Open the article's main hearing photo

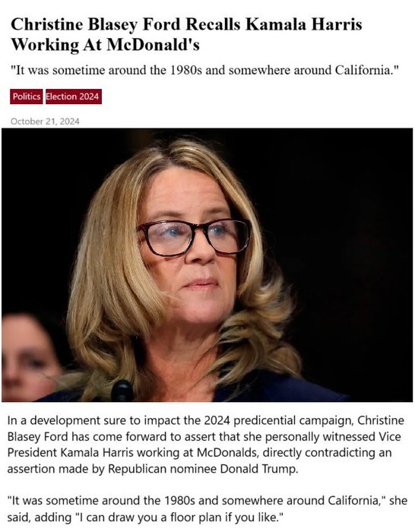(x=207, y=265)
